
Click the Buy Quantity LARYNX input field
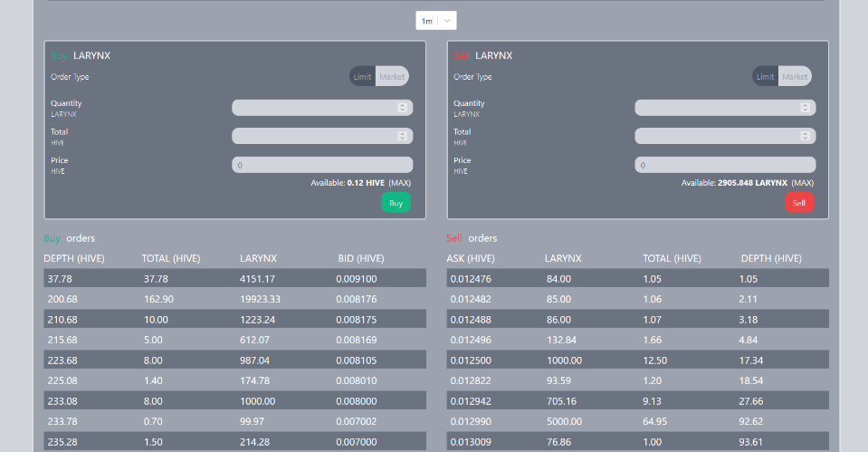pyautogui.click(x=322, y=108)
